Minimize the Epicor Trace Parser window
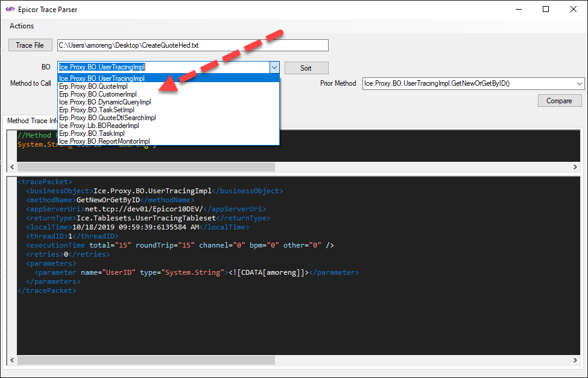 click(x=519, y=10)
